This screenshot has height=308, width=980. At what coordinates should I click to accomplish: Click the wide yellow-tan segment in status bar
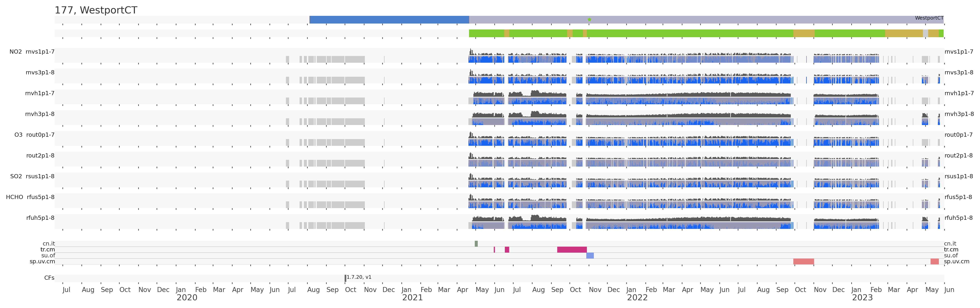[x=903, y=33]
